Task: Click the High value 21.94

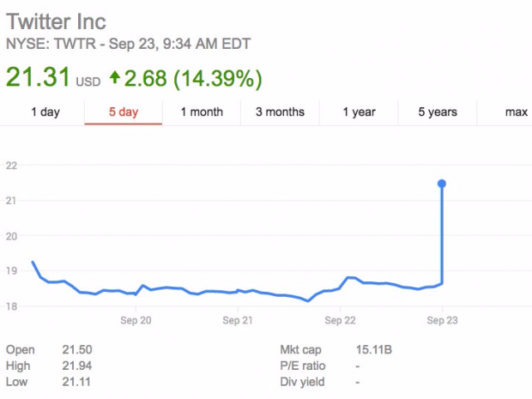Action: [x=76, y=366]
